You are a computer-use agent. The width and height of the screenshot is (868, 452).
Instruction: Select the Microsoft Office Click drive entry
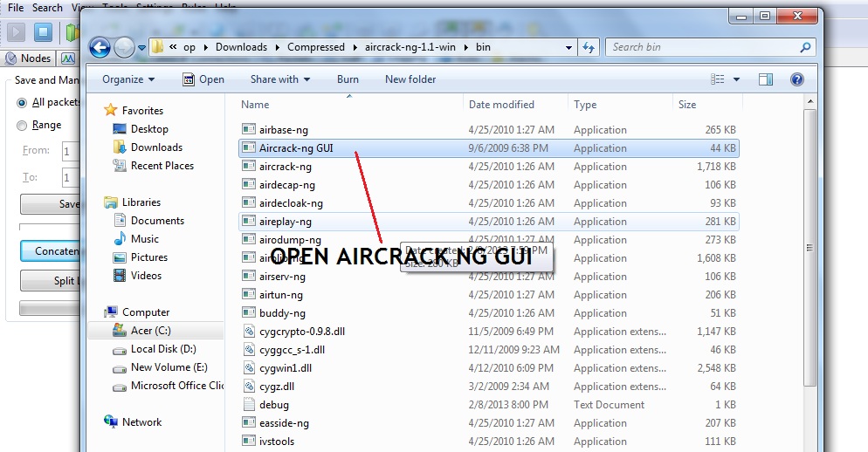click(176, 385)
